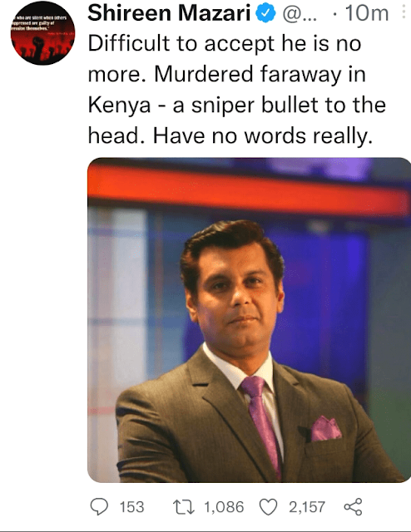Click the word Kenya in the tweet
The width and height of the screenshot is (411, 532).
[x=119, y=106]
